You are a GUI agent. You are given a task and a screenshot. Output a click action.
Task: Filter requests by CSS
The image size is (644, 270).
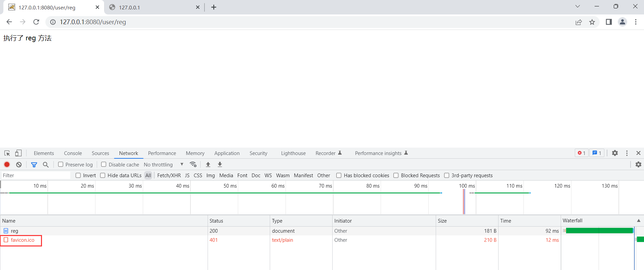tap(198, 176)
